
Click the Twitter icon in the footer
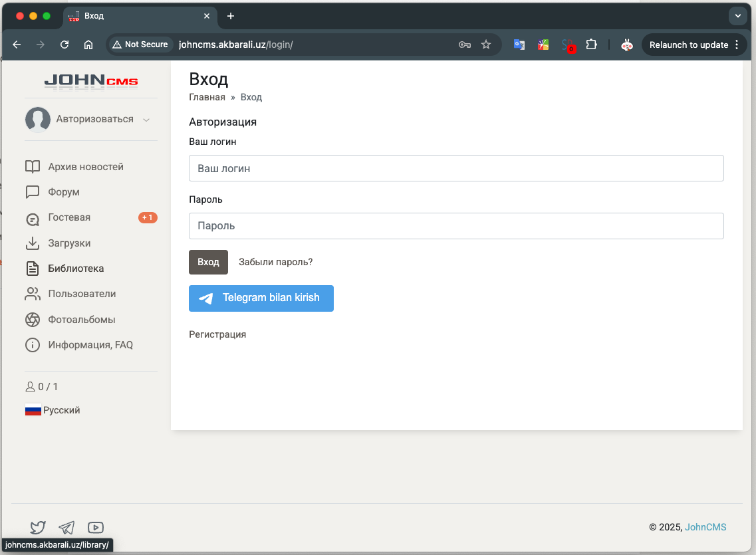click(x=38, y=528)
